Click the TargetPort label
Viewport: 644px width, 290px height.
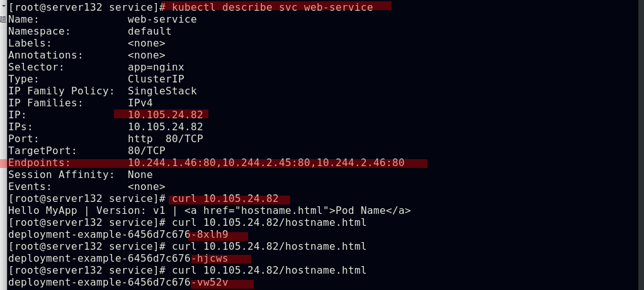(42, 151)
